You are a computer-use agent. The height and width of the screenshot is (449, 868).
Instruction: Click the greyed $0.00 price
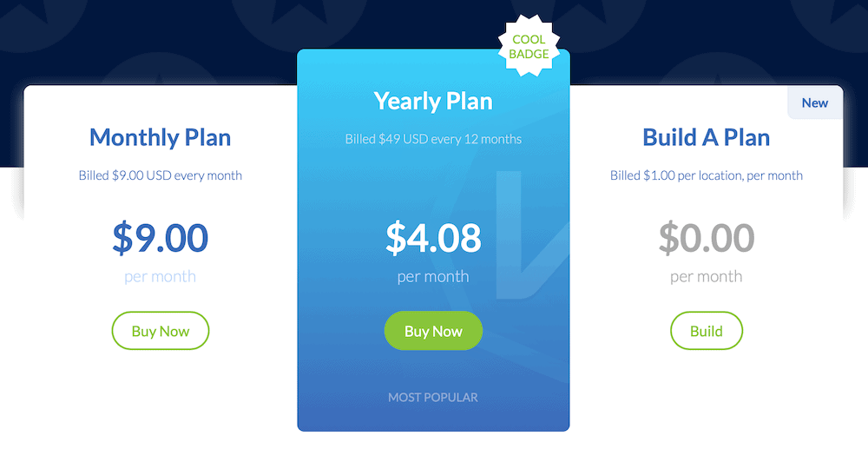click(x=707, y=238)
